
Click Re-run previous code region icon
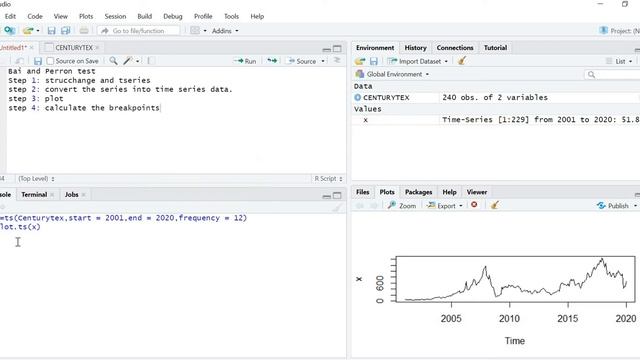pyautogui.click(x=272, y=61)
